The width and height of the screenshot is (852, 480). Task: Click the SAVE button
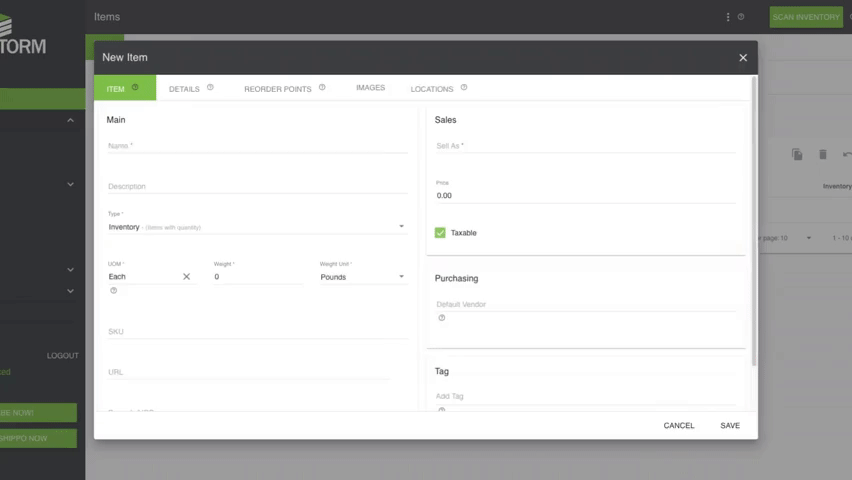click(x=730, y=426)
